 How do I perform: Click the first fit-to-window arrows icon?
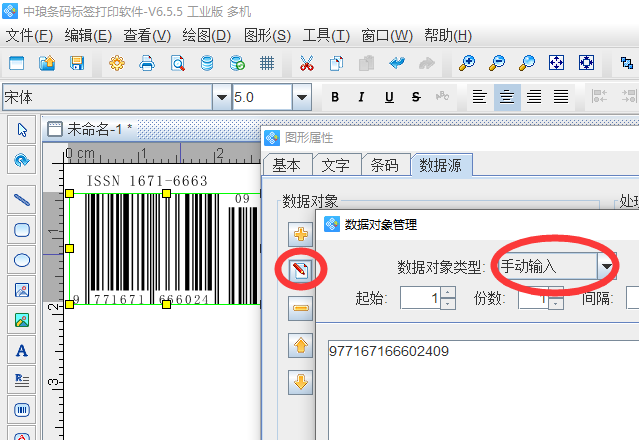557,63
